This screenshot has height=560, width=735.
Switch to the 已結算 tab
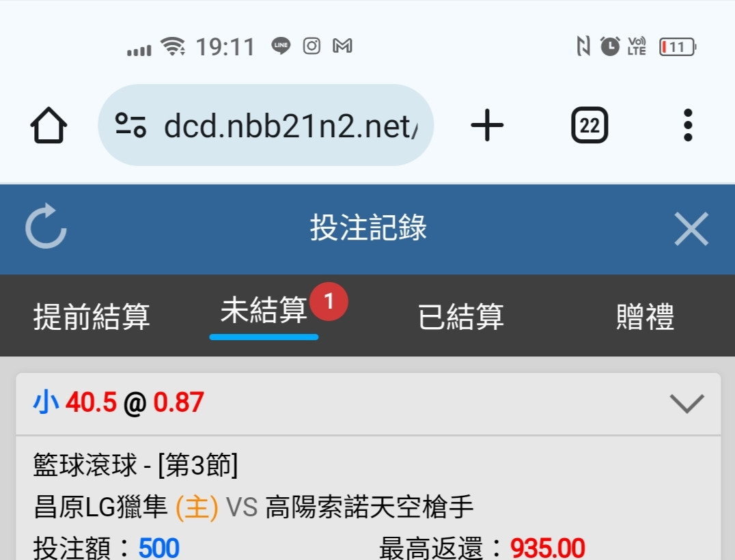click(461, 316)
